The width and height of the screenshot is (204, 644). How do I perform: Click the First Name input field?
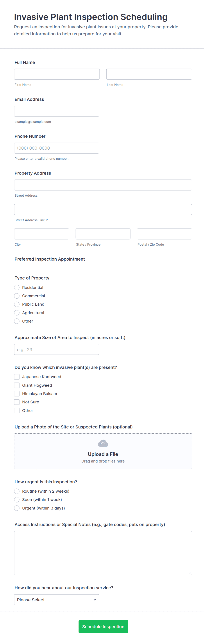(x=57, y=74)
